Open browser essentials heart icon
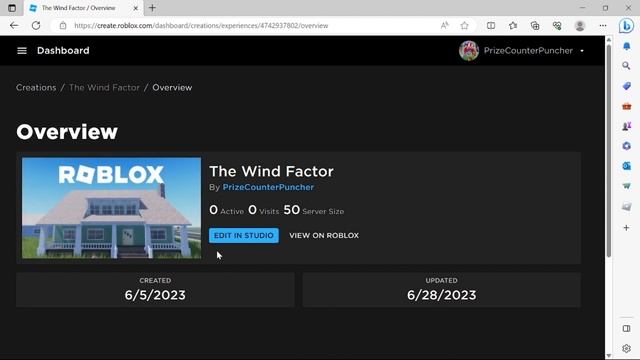 coord(557,25)
